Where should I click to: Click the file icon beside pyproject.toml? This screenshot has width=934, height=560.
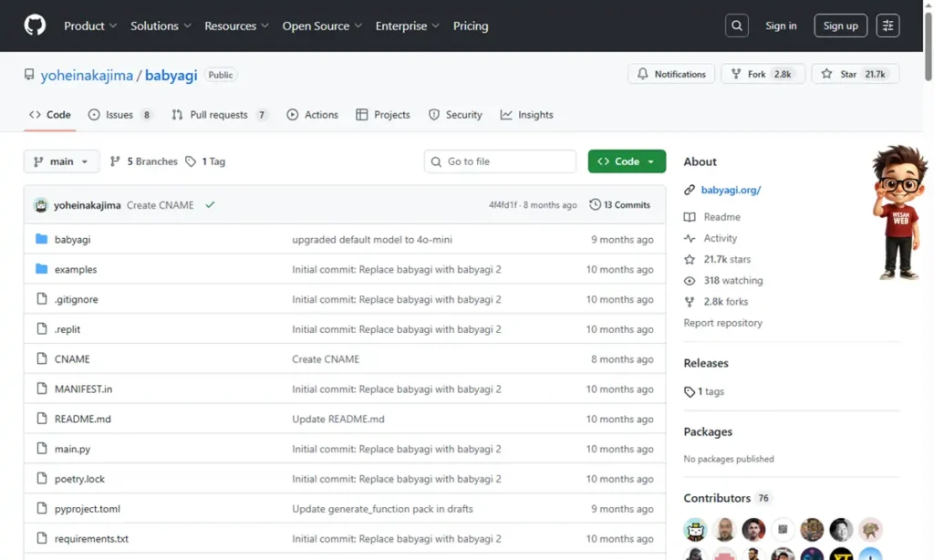point(41,508)
